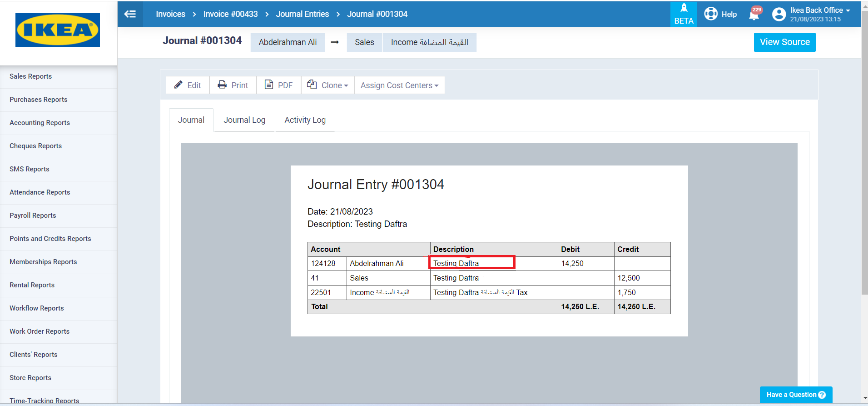Viewport: 868px width, 406px height.
Task: Open the Activity Log tab
Action: (305, 120)
